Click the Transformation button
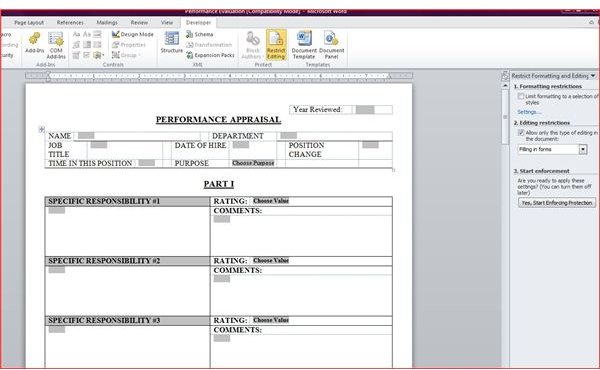Image resolution: width=600 pixels, height=370 pixels. [209, 45]
